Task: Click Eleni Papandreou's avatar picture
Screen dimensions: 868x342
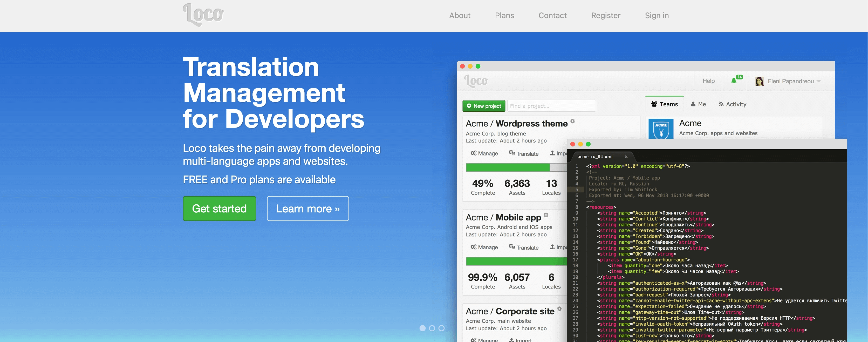Action: (760, 81)
